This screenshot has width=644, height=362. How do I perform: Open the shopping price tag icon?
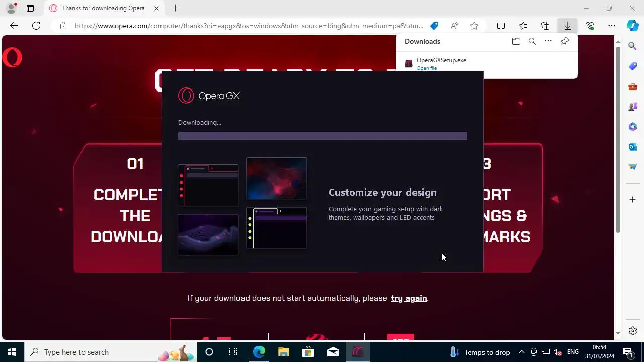pyautogui.click(x=434, y=26)
